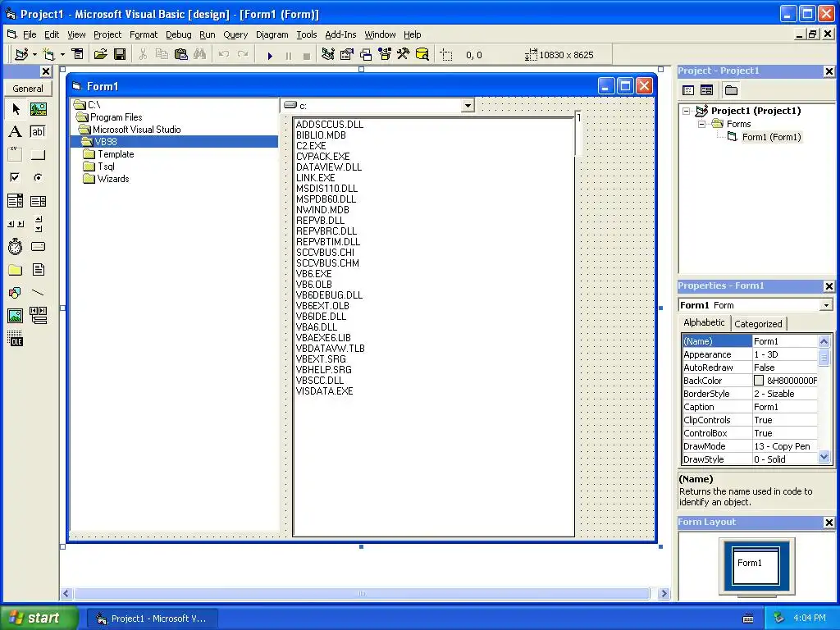This screenshot has width=840, height=630.
Task: Open the Object Browser toolbar icon
Action: click(385, 54)
